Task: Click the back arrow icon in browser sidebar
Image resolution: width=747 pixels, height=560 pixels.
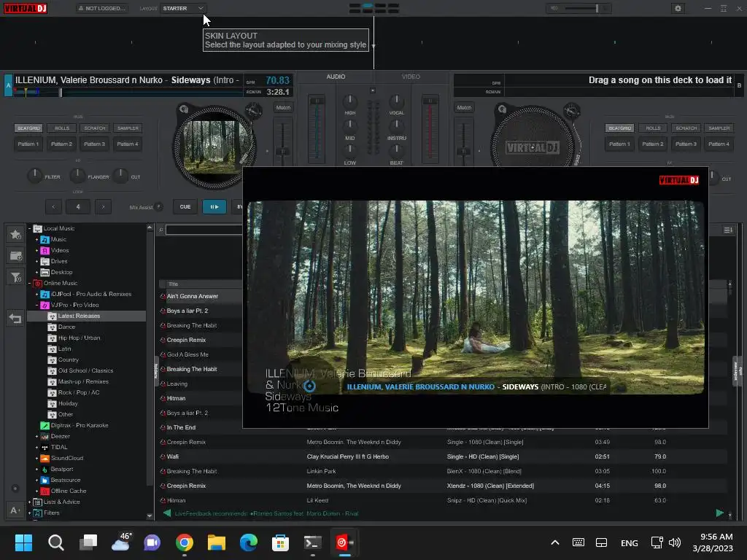Action: (15, 319)
